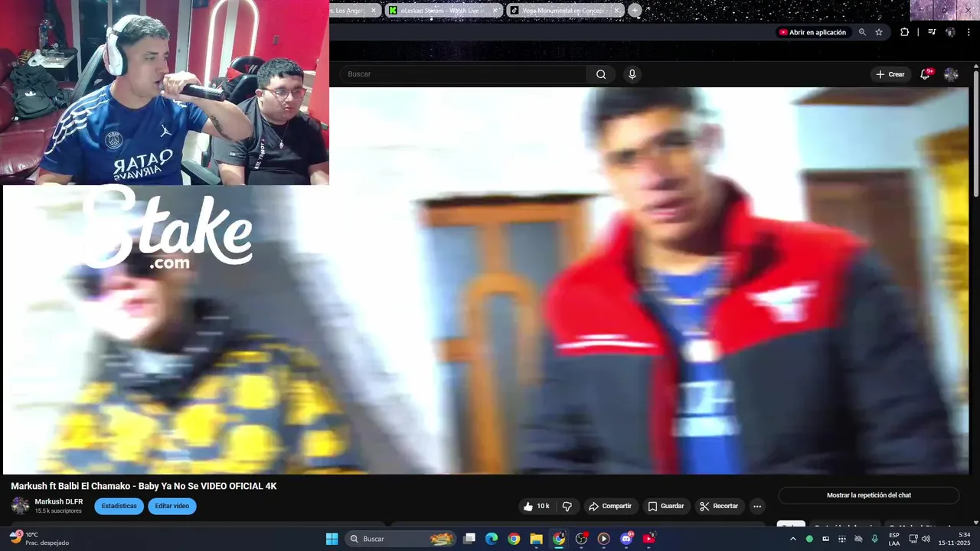Start voice search with microphone icon
980x551 pixels.
click(x=632, y=74)
